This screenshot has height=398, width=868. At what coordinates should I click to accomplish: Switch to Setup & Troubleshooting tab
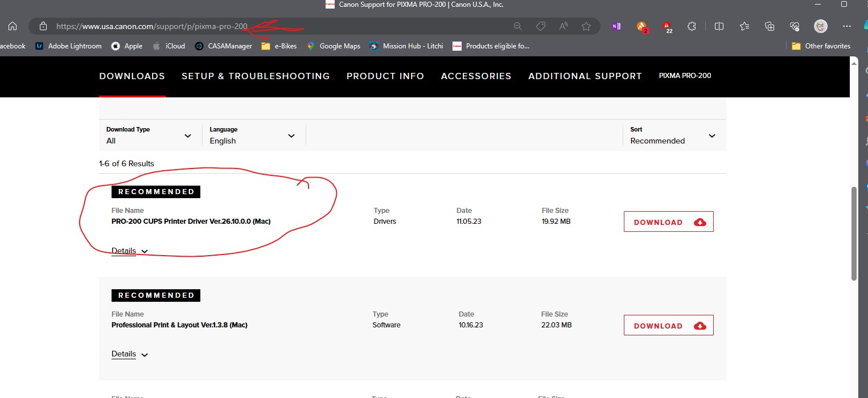point(256,76)
